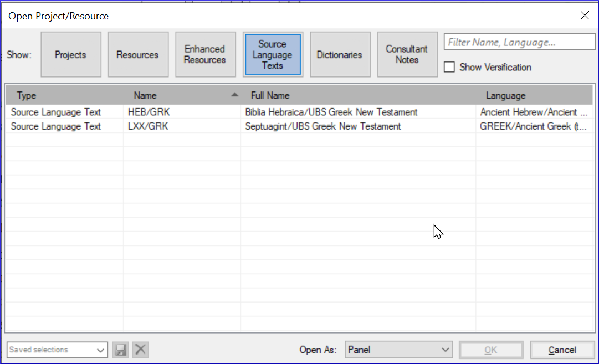Save the current selection with the disk icon
Screen dimensions: 599x364
click(120, 350)
